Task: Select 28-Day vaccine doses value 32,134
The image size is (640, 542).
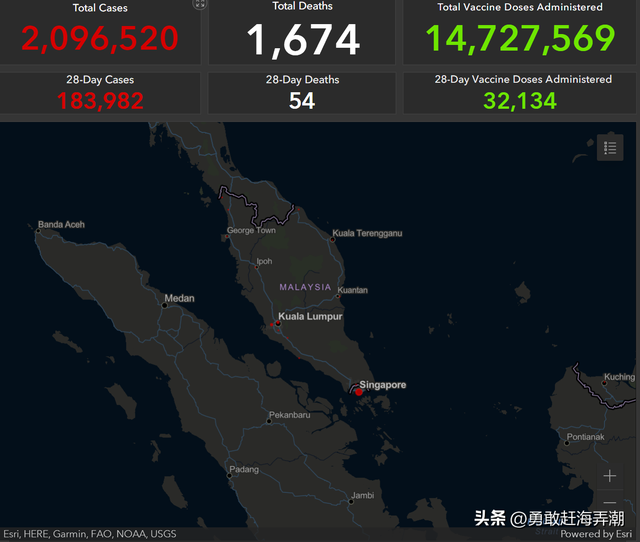Action: click(520, 101)
